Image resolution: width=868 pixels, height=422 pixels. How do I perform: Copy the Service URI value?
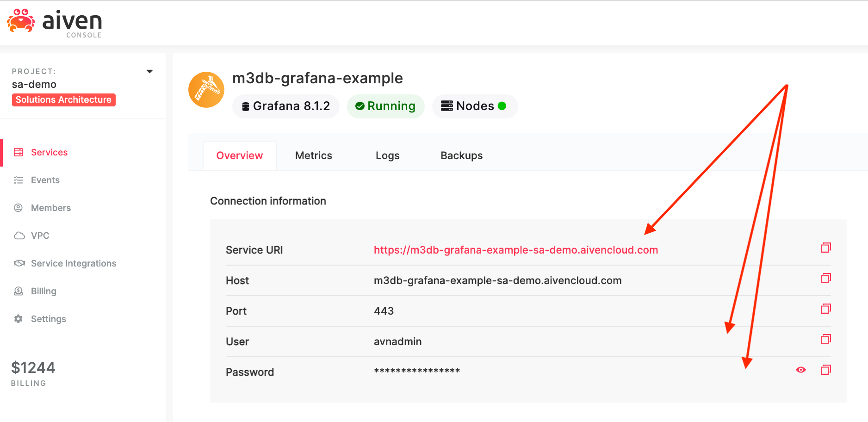826,248
